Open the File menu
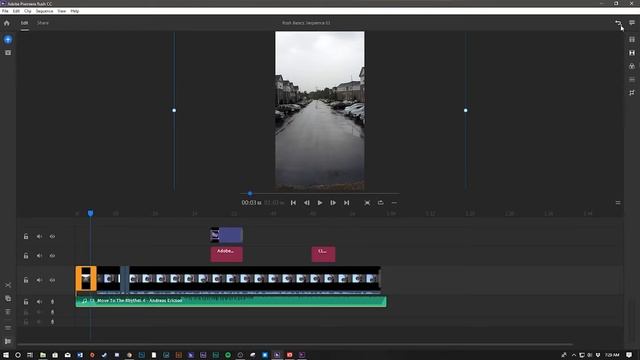Image resolution: width=640 pixels, height=360 pixels. (x=5, y=11)
